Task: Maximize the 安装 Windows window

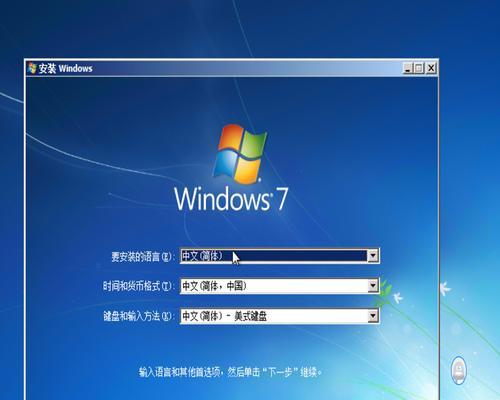Action: [x=419, y=68]
